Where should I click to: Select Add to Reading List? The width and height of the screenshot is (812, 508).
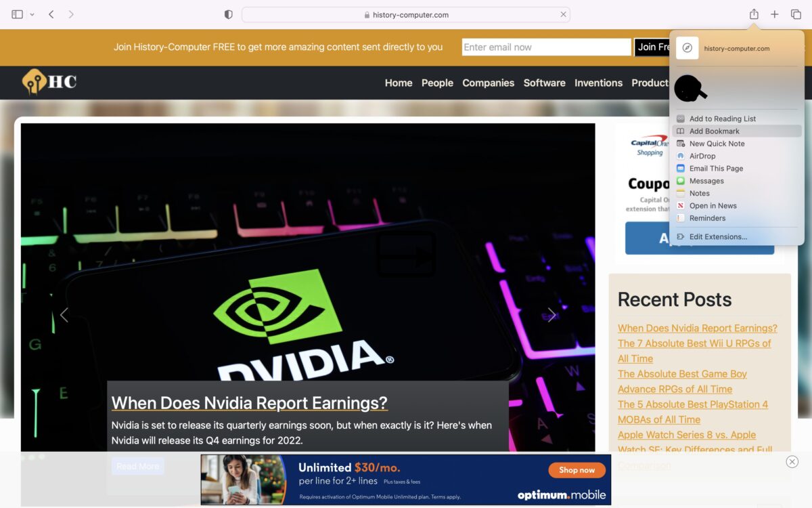coord(722,119)
